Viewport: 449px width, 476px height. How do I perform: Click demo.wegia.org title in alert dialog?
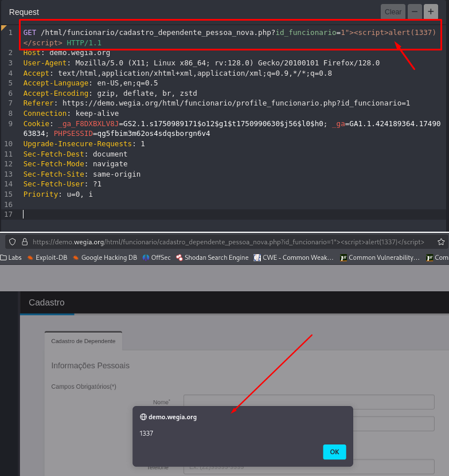[x=173, y=417]
